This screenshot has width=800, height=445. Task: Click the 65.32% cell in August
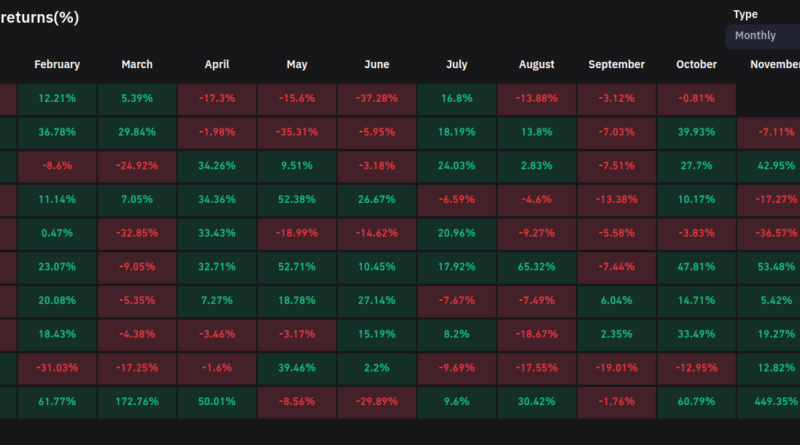(537, 267)
